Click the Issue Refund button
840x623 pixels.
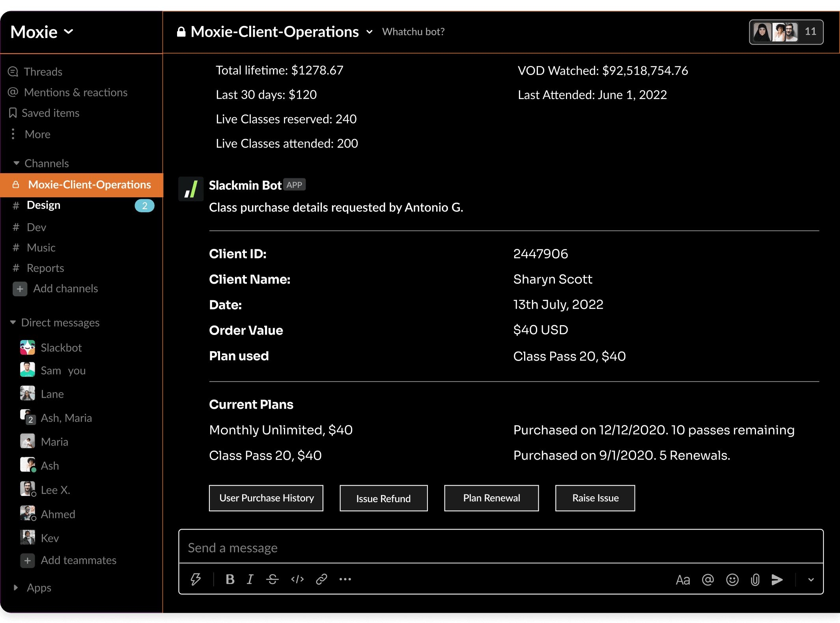(383, 498)
